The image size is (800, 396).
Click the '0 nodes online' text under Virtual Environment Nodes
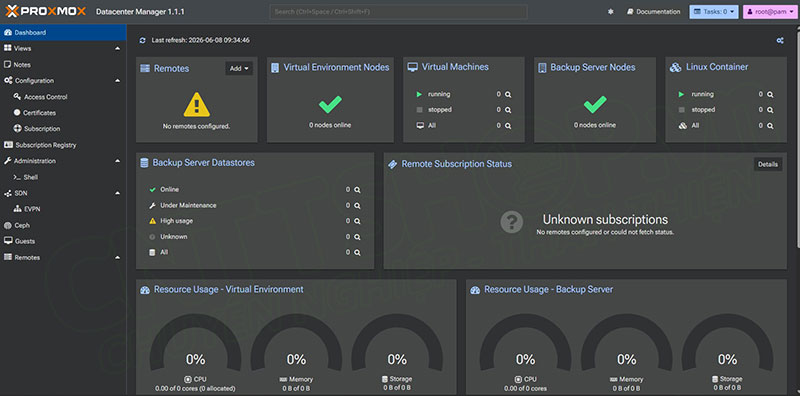330,125
